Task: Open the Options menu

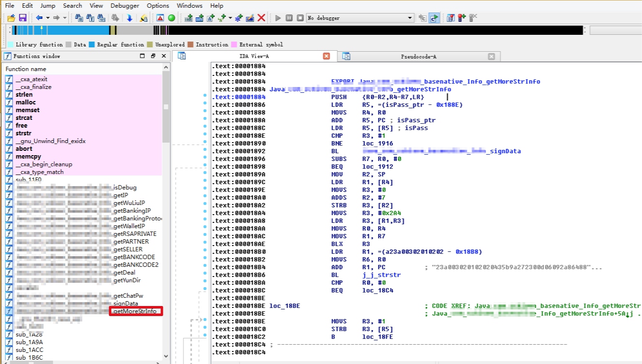Action: 158,6
